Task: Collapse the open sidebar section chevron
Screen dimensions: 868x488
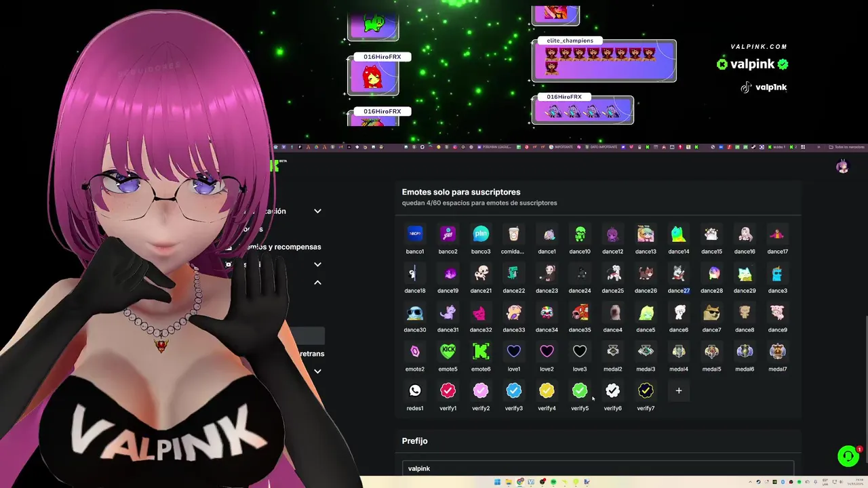Action: pos(317,283)
